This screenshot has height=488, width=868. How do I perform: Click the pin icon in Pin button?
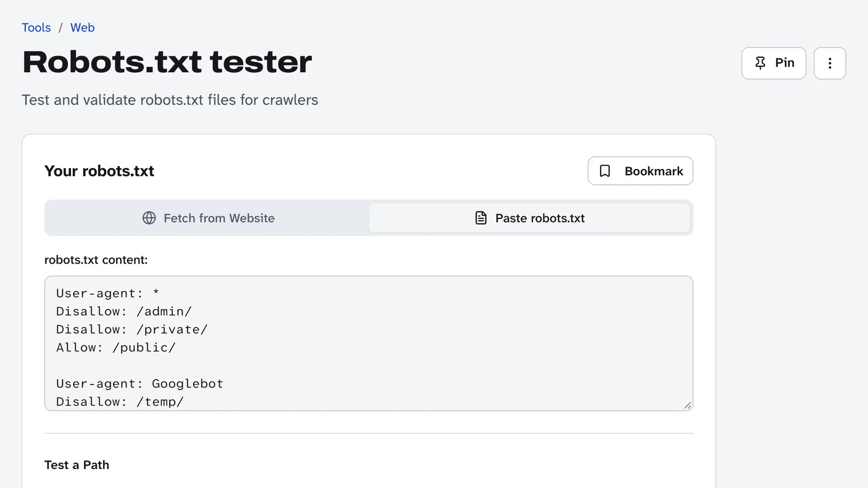pyautogui.click(x=761, y=63)
